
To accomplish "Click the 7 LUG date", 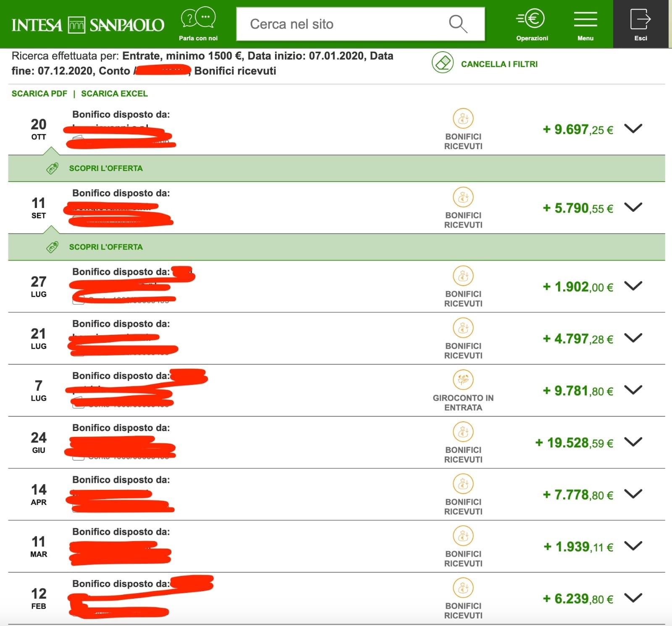I will click(x=39, y=390).
